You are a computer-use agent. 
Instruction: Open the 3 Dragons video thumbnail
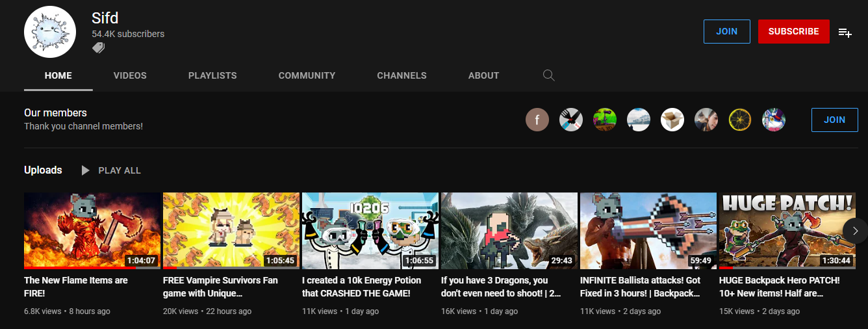coord(509,230)
